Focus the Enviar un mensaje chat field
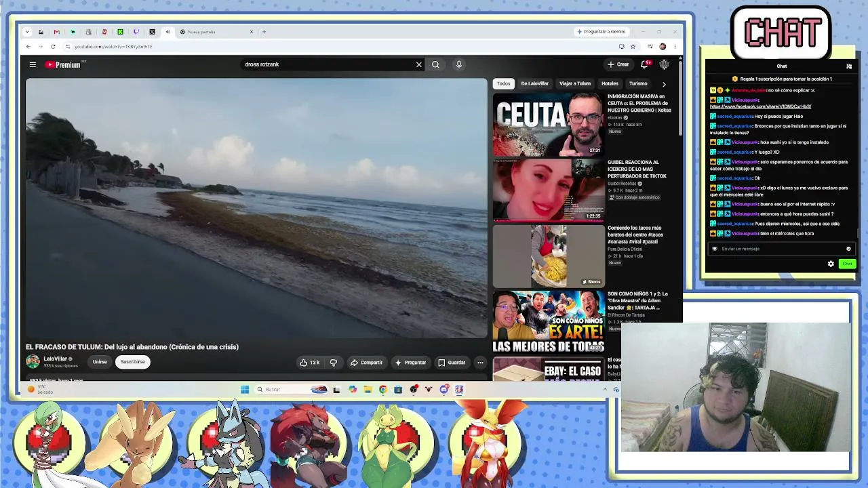The width and height of the screenshot is (868, 488). tap(780, 249)
